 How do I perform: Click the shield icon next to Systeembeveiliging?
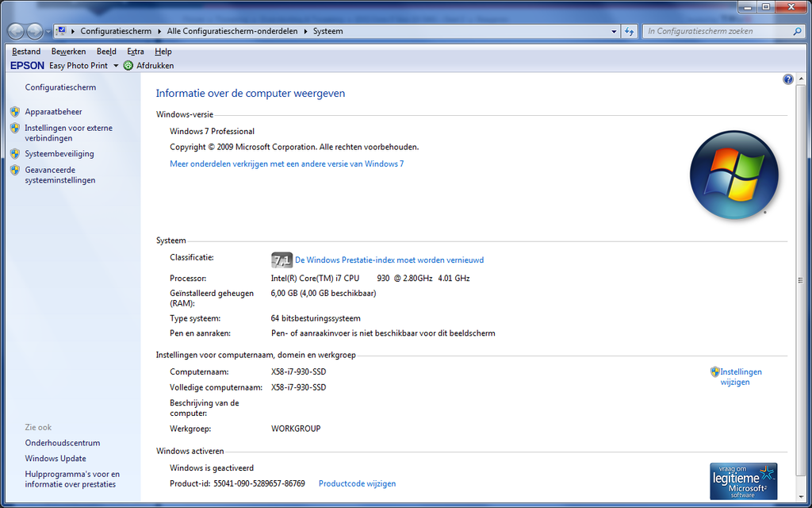click(14, 153)
